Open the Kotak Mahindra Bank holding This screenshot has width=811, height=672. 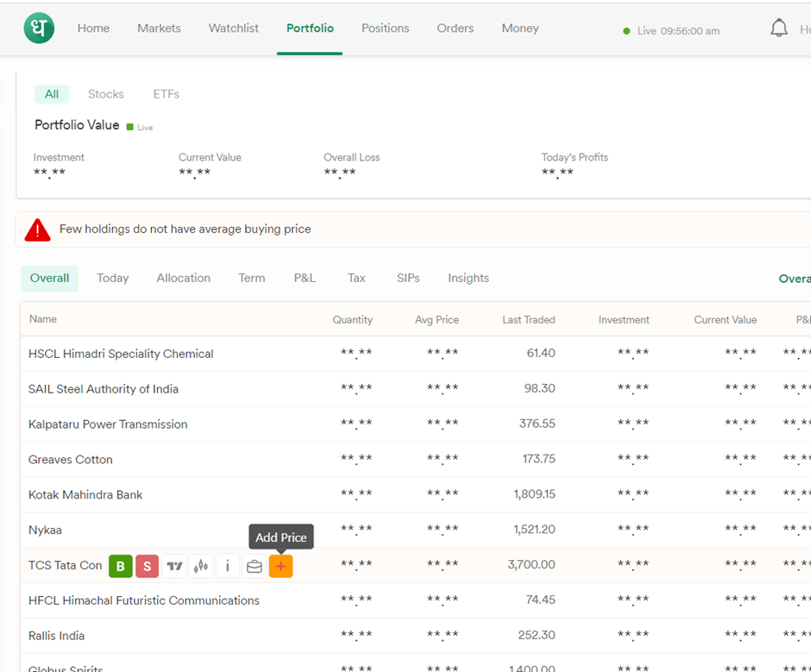tap(85, 495)
